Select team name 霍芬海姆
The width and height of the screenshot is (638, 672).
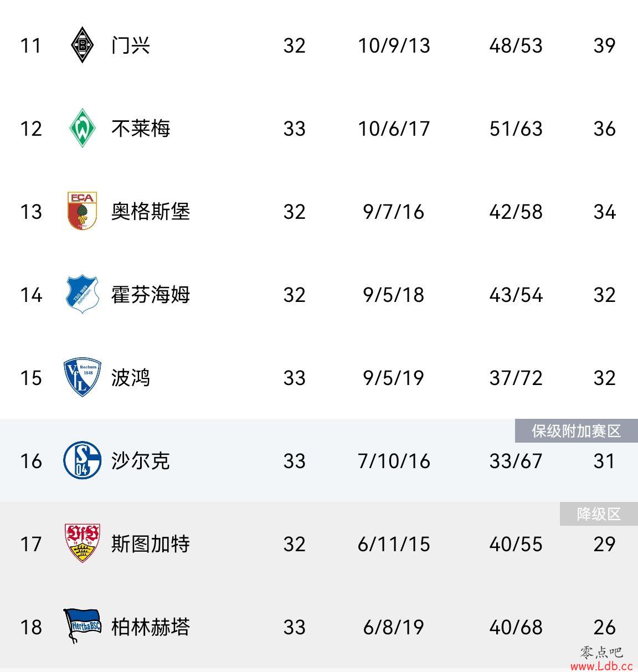click(x=151, y=295)
